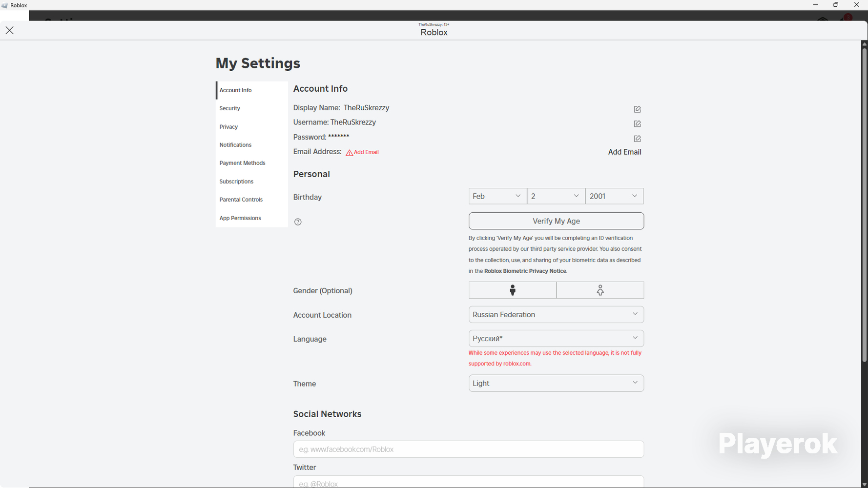Open the Privacy settings tab
Screen dimensions: 868x488
252,127
